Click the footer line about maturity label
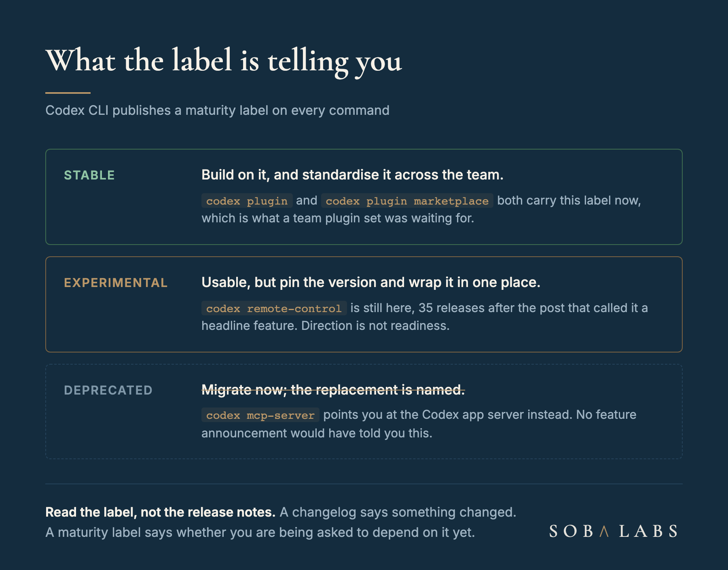 click(260, 532)
